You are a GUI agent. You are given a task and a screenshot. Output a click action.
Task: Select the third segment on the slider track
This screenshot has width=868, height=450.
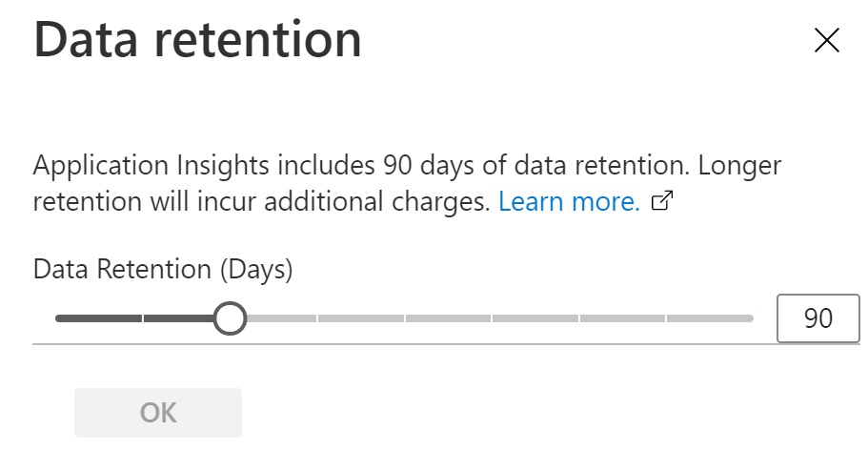click(276, 318)
